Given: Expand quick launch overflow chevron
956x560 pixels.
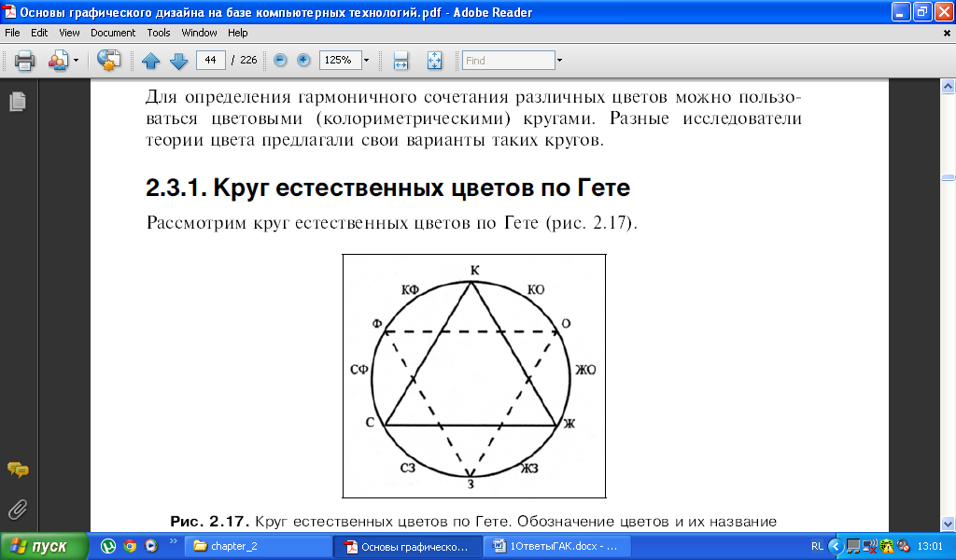Looking at the screenshot, I should (174, 540).
